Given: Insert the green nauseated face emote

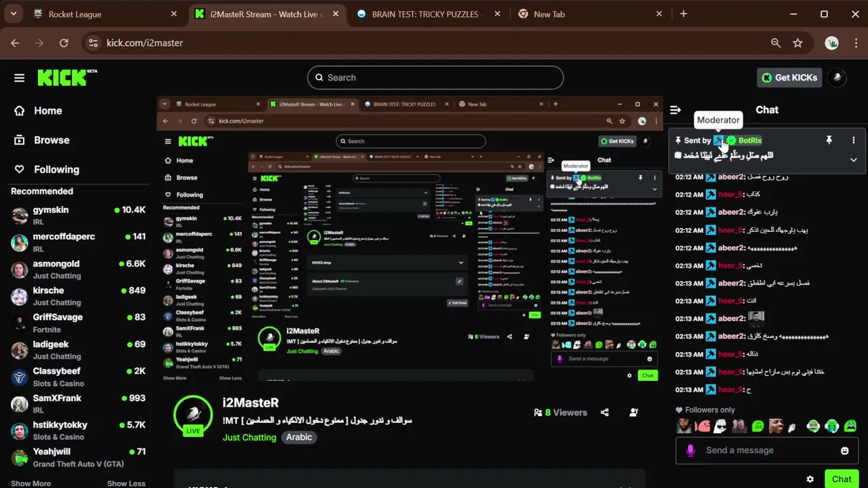Looking at the screenshot, I should (758, 426).
